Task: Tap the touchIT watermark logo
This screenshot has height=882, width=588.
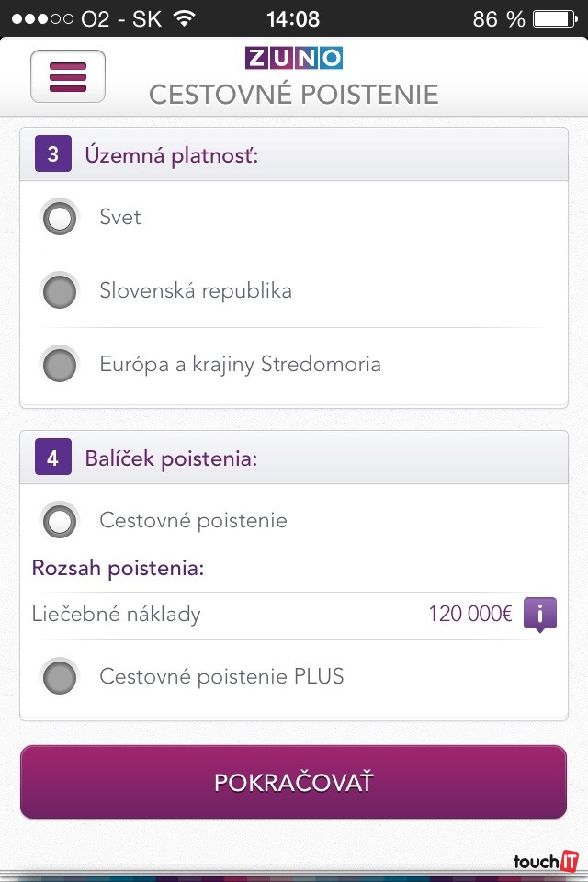Action: pos(547,862)
